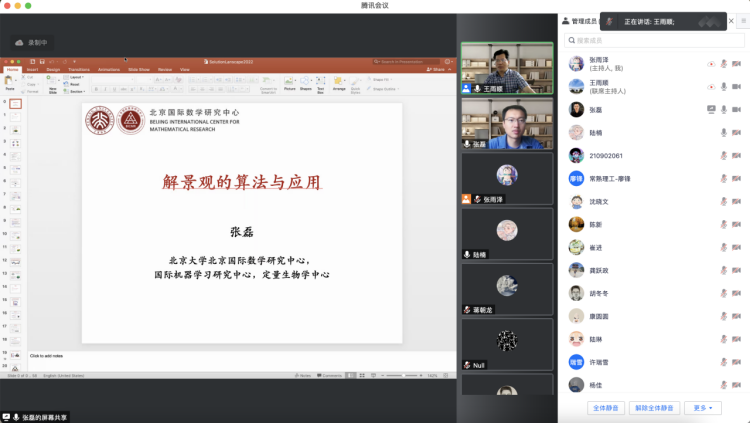The height and width of the screenshot is (423, 750).
Task: Click the 全体静音 button
Action: coord(606,408)
